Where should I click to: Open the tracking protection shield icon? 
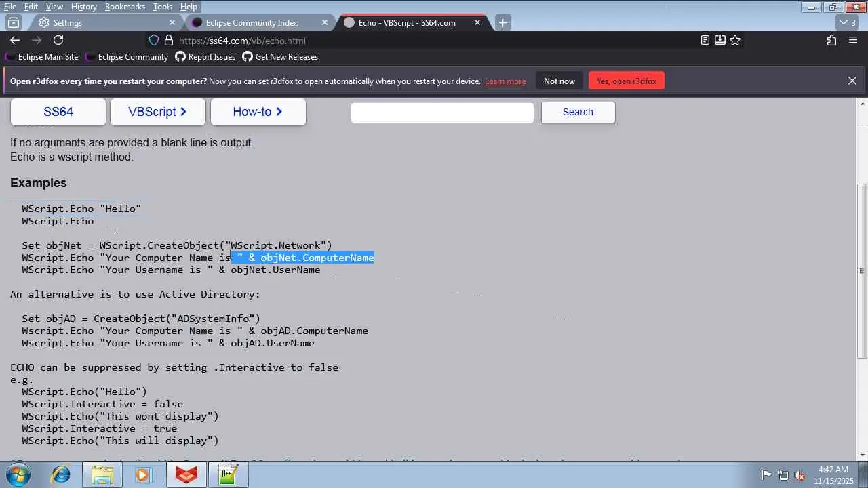tap(154, 40)
